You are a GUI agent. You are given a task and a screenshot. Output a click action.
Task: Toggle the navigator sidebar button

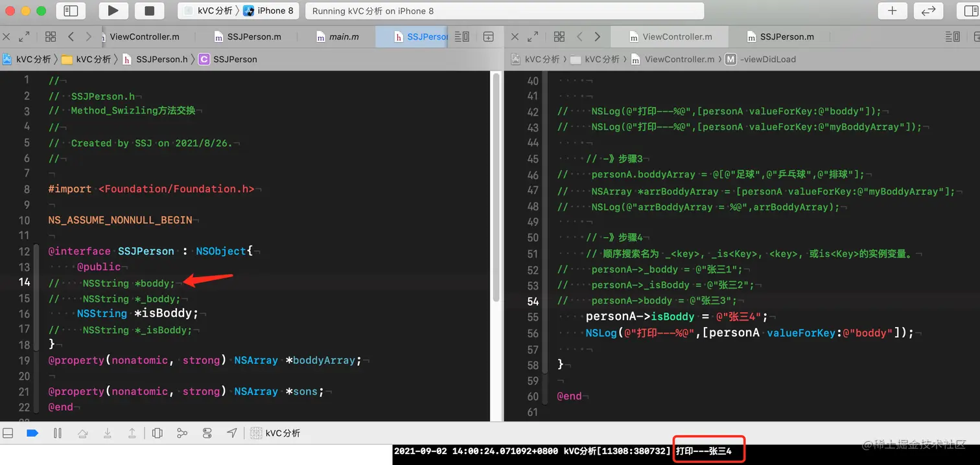[71, 10]
